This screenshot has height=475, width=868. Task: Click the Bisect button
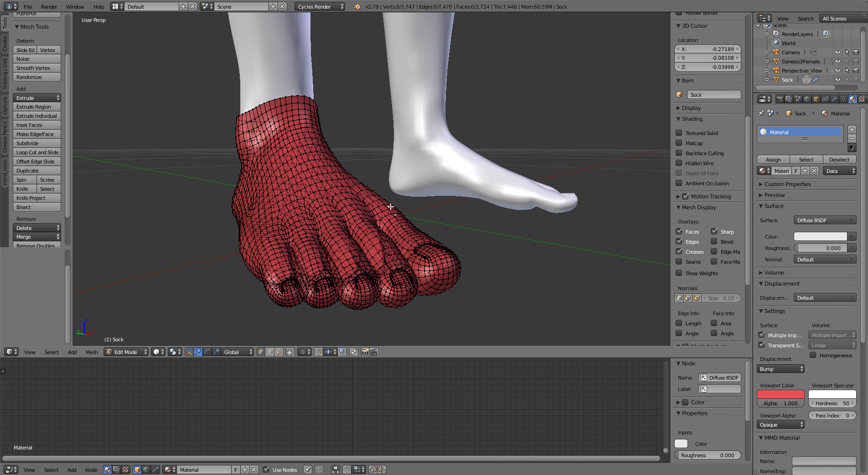37,207
